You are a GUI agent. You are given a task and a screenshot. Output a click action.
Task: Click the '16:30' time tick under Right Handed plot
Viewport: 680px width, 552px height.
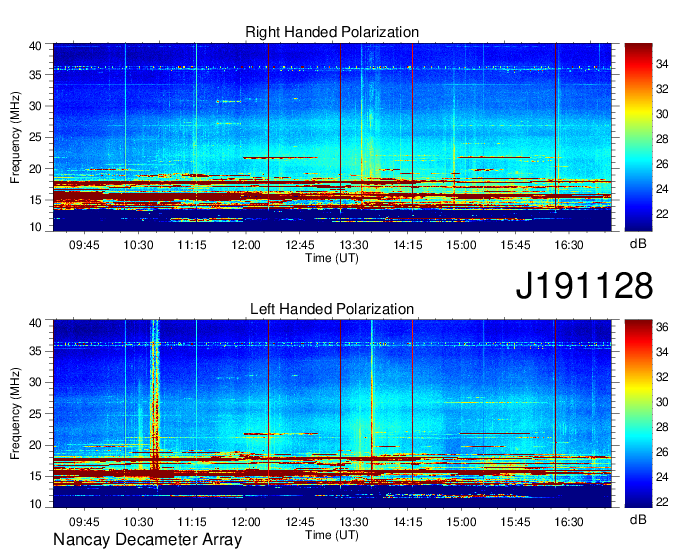click(x=569, y=245)
